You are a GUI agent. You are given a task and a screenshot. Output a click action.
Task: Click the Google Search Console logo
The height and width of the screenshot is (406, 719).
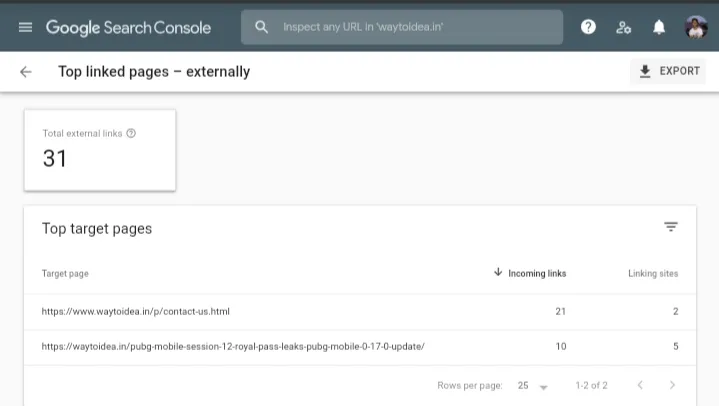pyautogui.click(x=128, y=28)
